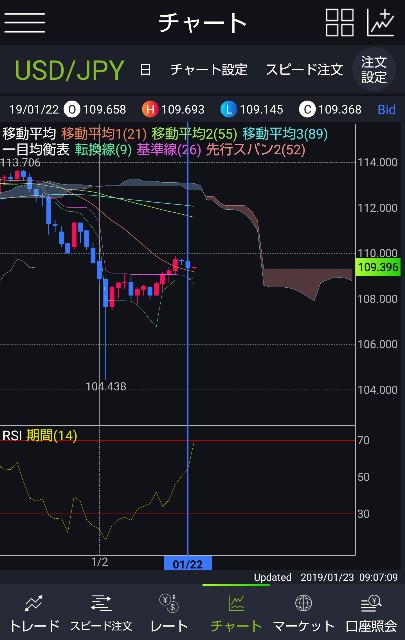Viewport: 405px width, 640px height.
Task: Select the 基準線(26) legend
Action: [169, 150]
